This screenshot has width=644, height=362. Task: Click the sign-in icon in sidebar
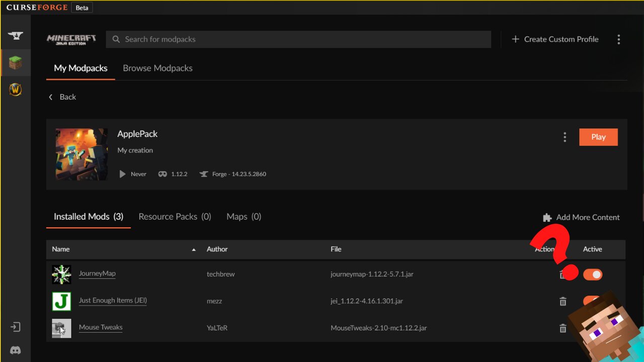pos(15,327)
